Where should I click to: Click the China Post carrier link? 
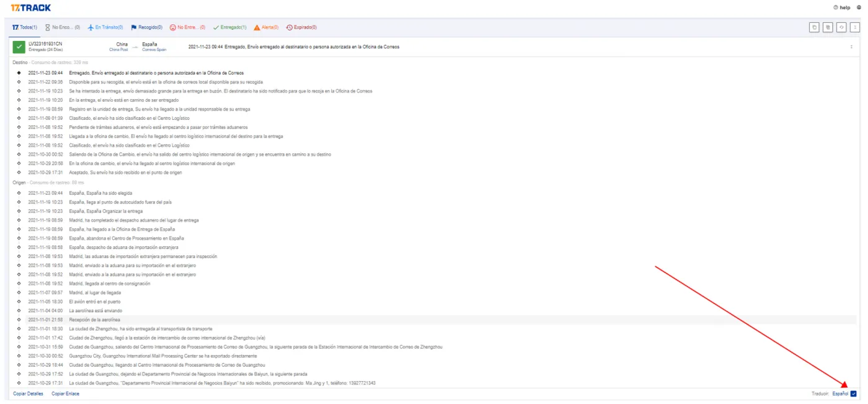[118, 50]
